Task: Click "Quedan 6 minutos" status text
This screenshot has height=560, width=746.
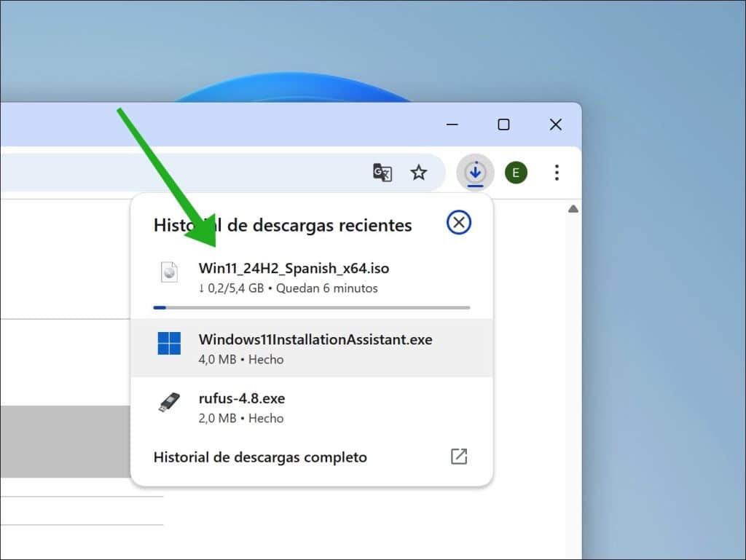Action: click(327, 288)
